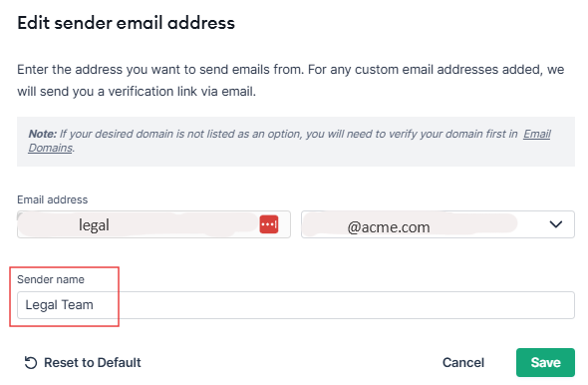Place cursor after Legal Team text
The height and width of the screenshot is (385, 588).
point(95,305)
